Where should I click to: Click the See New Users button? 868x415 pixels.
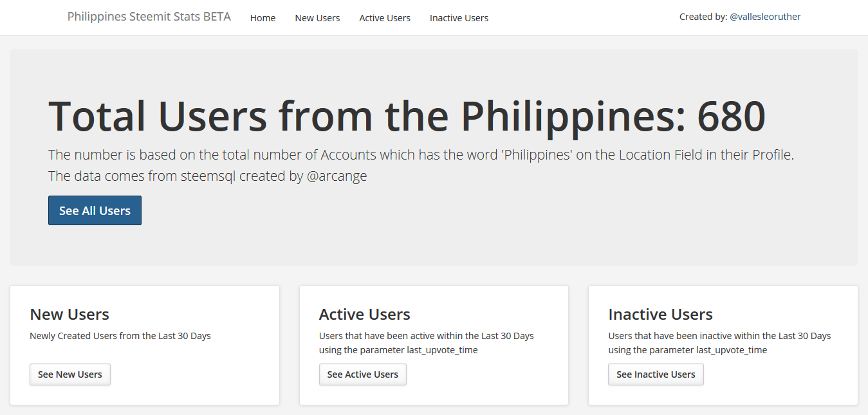70,374
